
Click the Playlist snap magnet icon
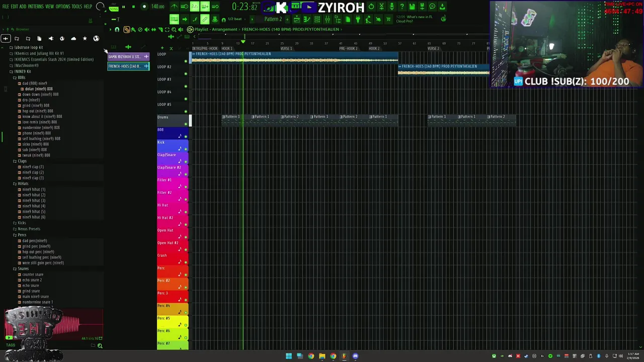pos(117,29)
